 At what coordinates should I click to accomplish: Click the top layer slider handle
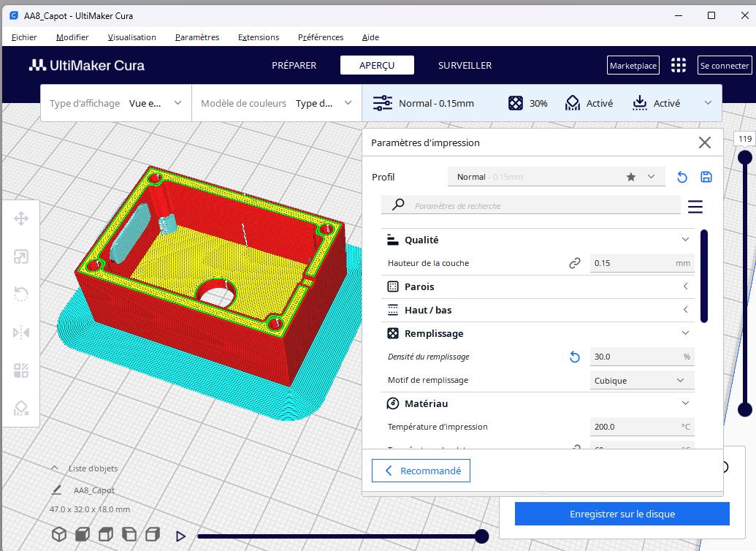(744, 157)
